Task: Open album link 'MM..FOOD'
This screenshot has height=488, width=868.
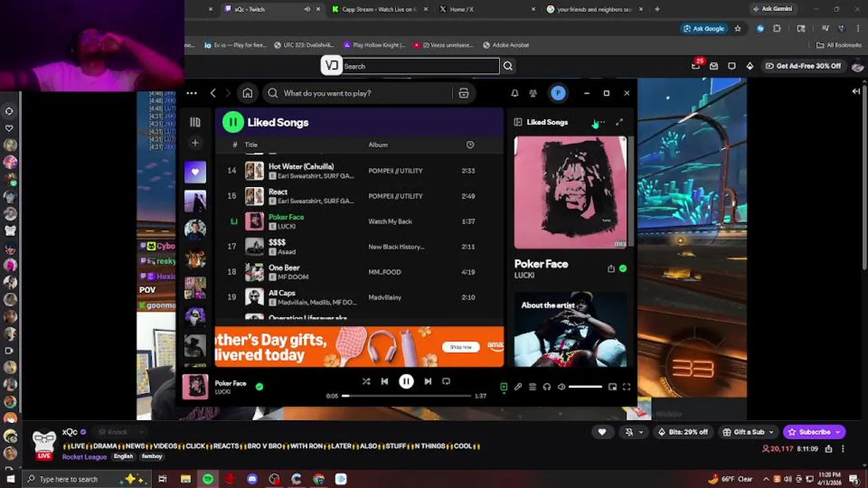Action: coord(384,272)
